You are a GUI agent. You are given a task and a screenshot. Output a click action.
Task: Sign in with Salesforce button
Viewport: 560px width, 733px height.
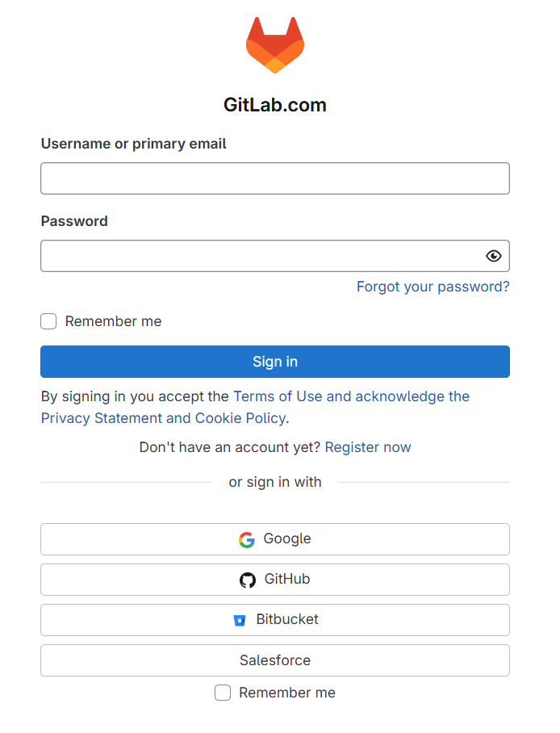click(x=275, y=660)
